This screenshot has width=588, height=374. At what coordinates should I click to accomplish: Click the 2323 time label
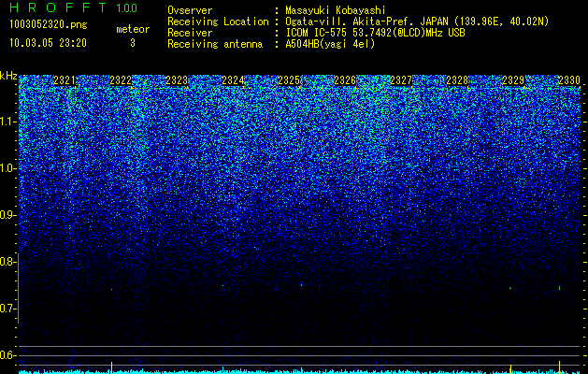coord(177,80)
